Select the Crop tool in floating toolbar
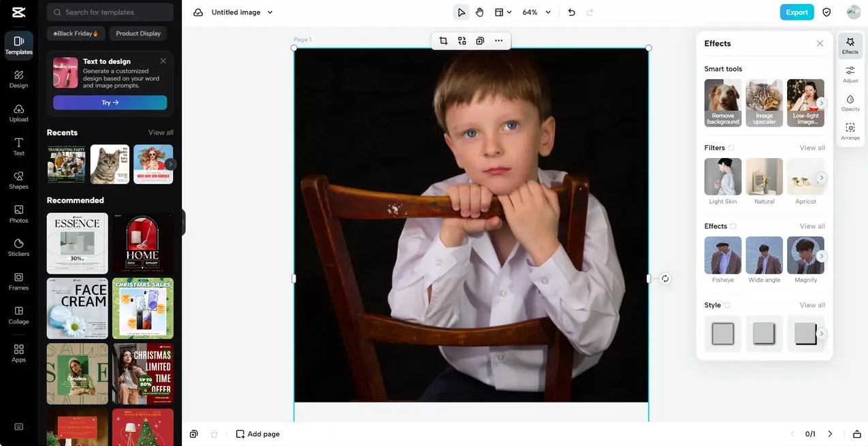This screenshot has height=446, width=868. click(x=443, y=41)
